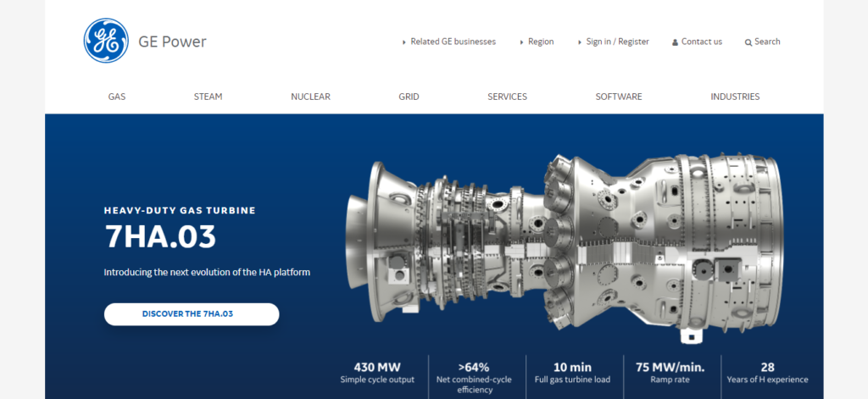Open the GAS navigation menu
The image size is (868, 399).
(x=117, y=97)
